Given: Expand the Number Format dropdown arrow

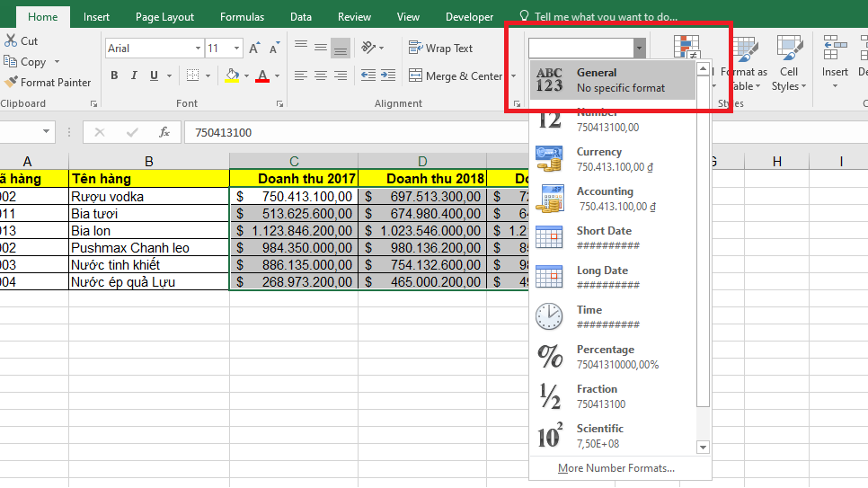Looking at the screenshot, I should point(639,49).
